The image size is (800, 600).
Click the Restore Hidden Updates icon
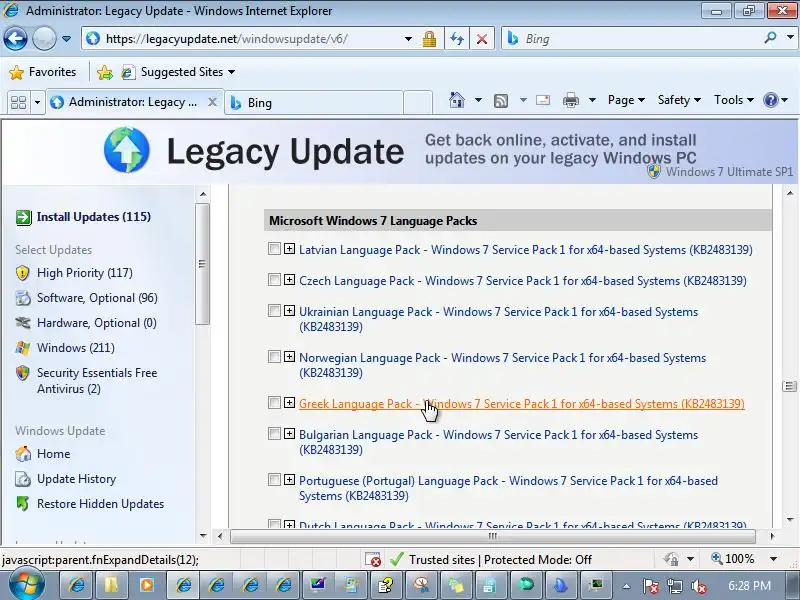(x=22, y=504)
